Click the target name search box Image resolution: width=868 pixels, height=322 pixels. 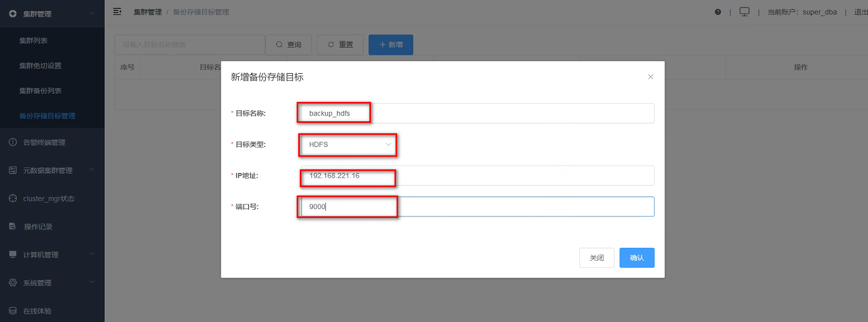pyautogui.click(x=190, y=44)
